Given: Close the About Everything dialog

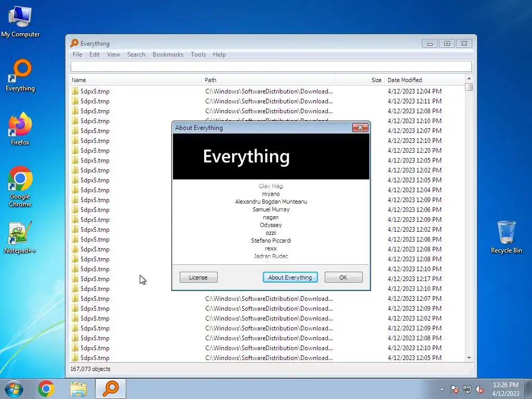Looking at the screenshot, I should point(361,128).
